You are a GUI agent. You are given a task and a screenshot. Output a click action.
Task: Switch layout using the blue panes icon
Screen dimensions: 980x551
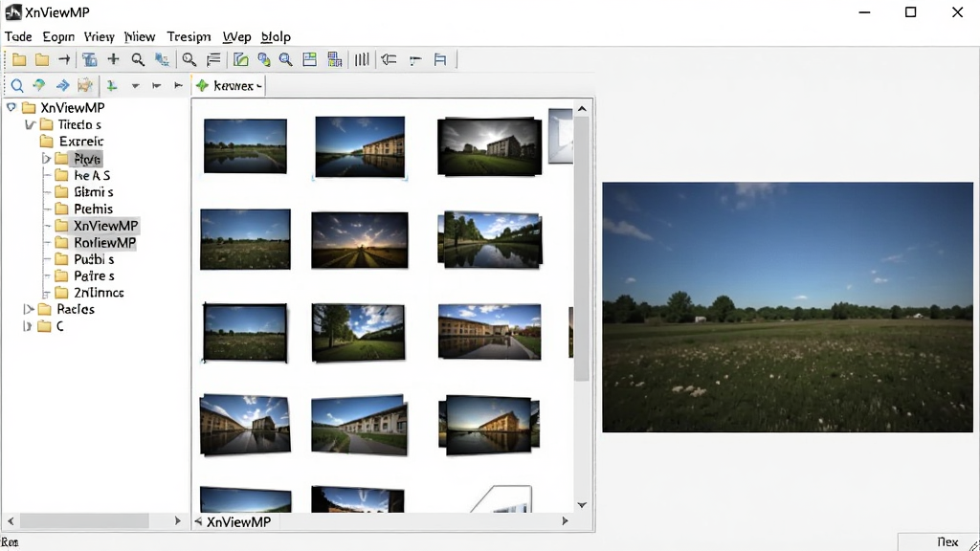(x=309, y=59)
